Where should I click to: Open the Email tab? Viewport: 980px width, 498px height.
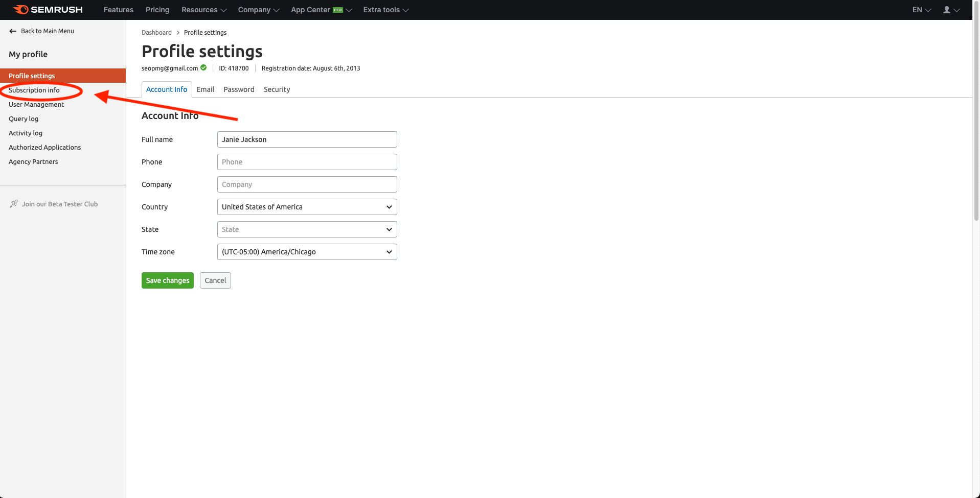206,89
